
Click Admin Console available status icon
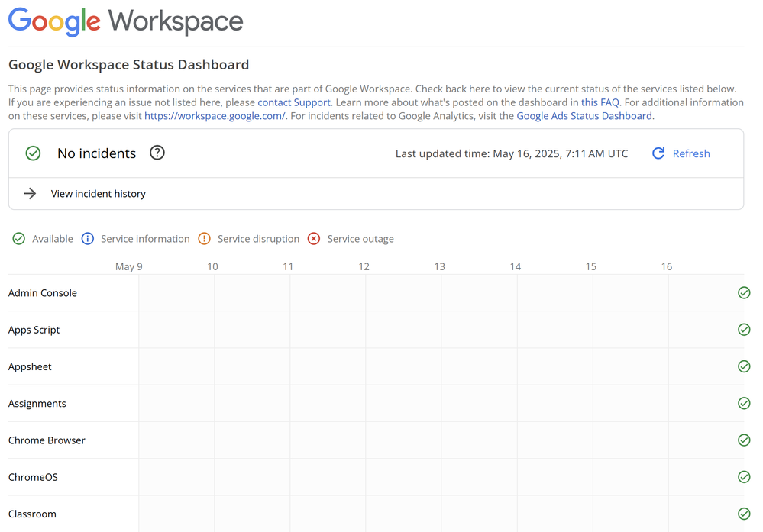[744, 293]
